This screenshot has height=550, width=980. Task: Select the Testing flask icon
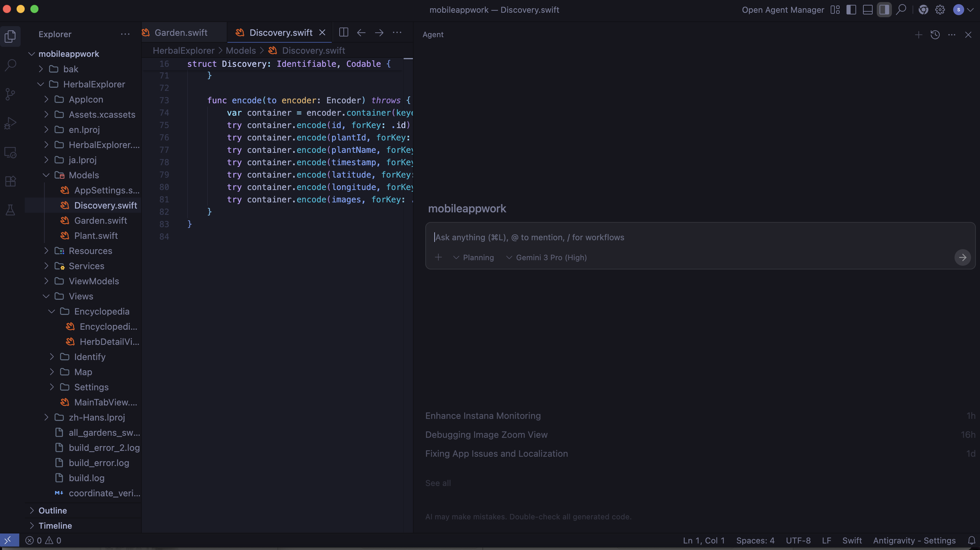[10, 210]
